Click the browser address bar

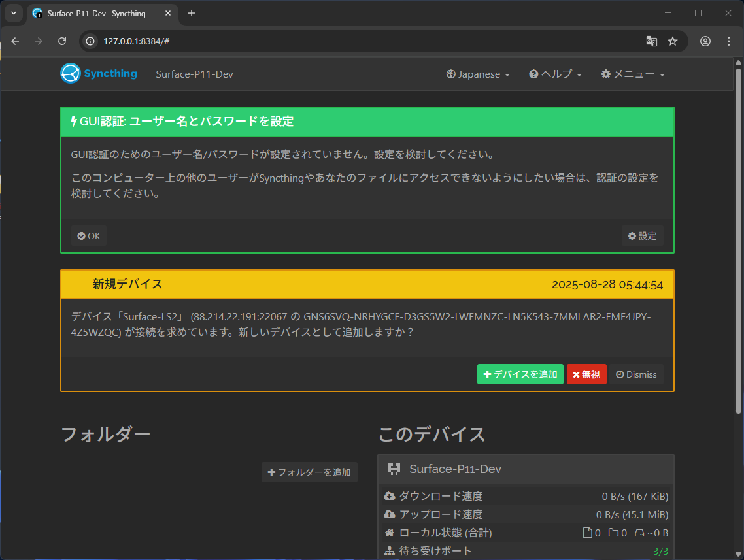262,41
